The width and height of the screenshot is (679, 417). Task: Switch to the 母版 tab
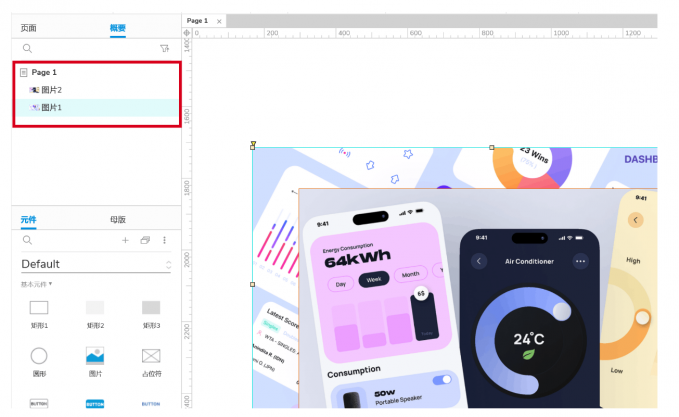click(x=118, y=220)
